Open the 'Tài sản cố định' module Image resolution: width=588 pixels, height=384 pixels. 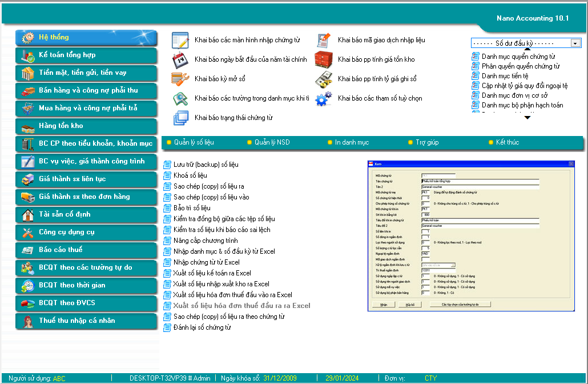click(x=86, y=215)
